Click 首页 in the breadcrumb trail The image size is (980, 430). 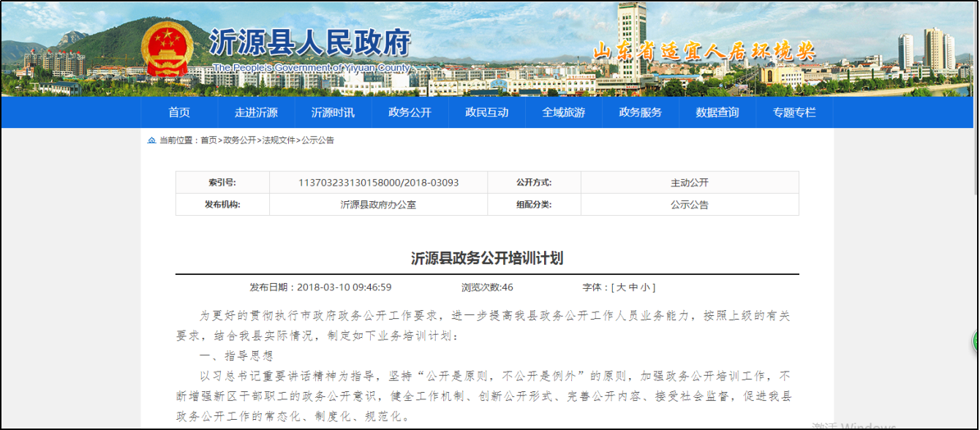(208, 140)
